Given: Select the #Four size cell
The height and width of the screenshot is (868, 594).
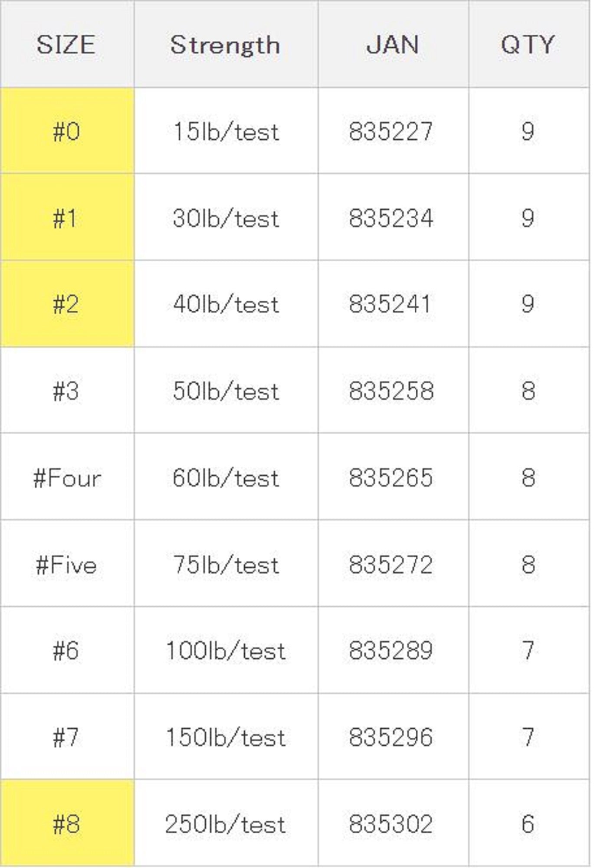Looking at the screenshot, I should [66, 477].
